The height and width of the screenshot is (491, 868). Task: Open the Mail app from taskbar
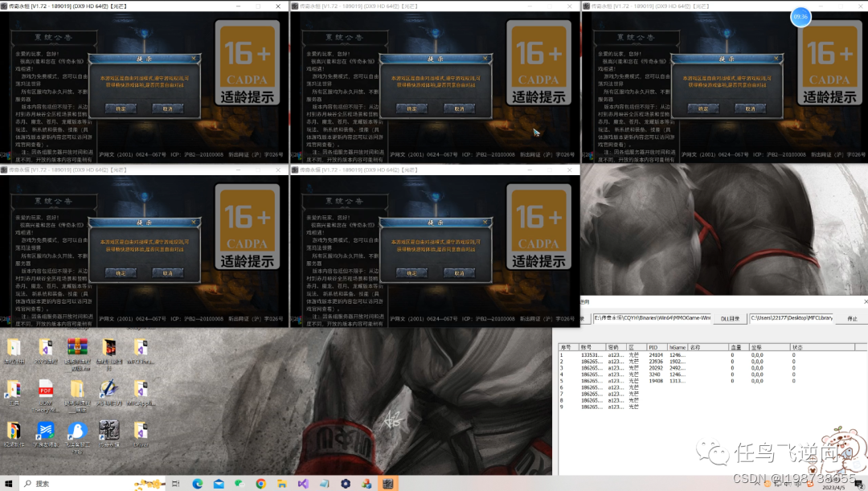[x=219, y=484]
